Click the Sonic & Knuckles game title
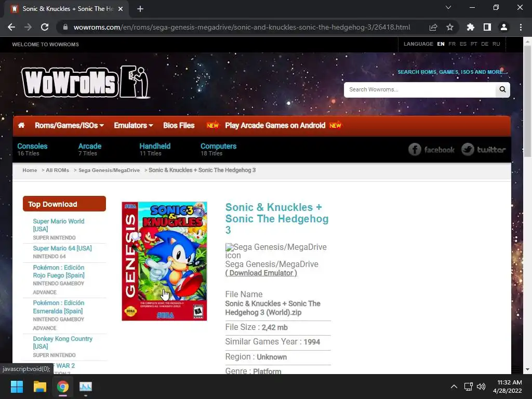 coord(277,219)
